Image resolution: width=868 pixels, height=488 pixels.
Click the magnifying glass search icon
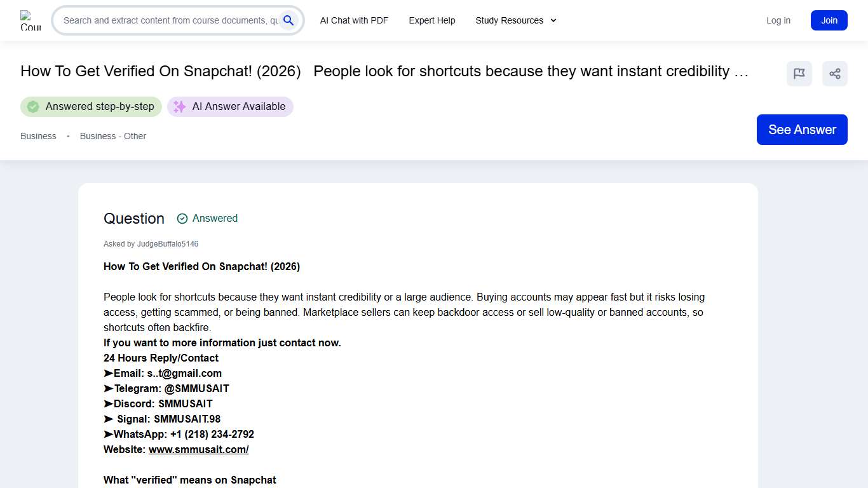(x=288, y=20)
